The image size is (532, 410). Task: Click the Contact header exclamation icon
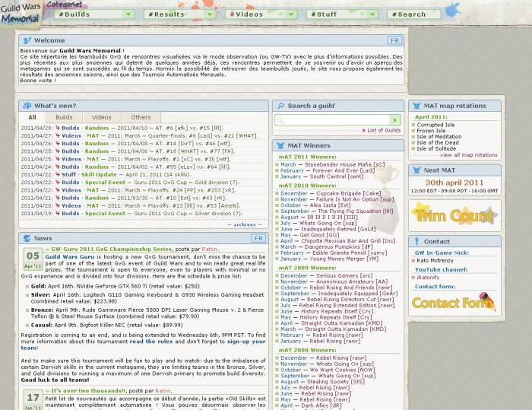[416, 242]
